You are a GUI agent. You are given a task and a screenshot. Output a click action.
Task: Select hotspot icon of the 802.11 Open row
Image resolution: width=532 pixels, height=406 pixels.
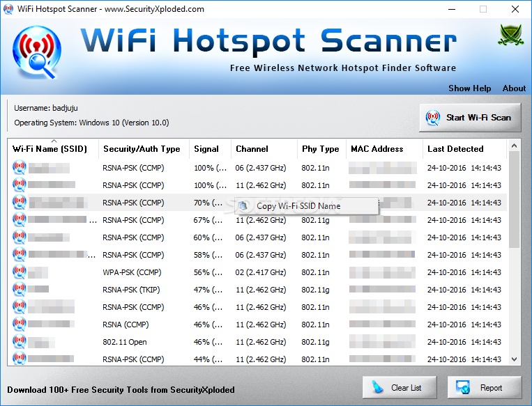(20, 342)
